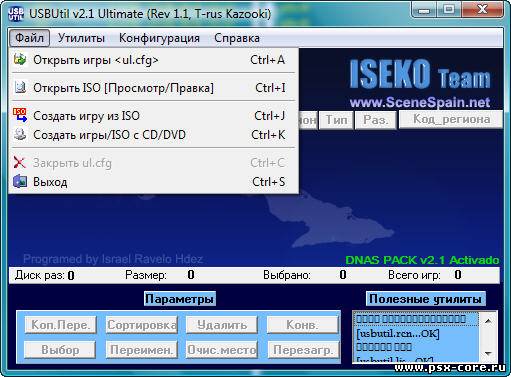Click the Тип column header
511x377 pixels.
tap(336, 120)
